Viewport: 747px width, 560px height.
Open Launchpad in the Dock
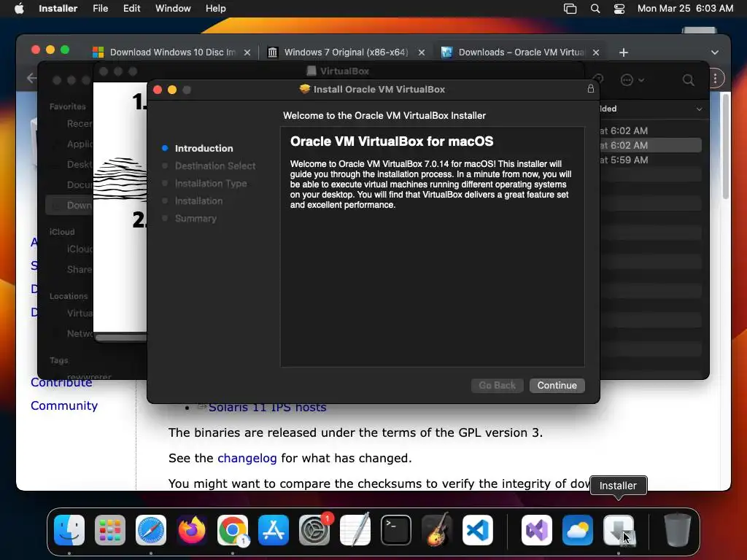coord(110,530)
